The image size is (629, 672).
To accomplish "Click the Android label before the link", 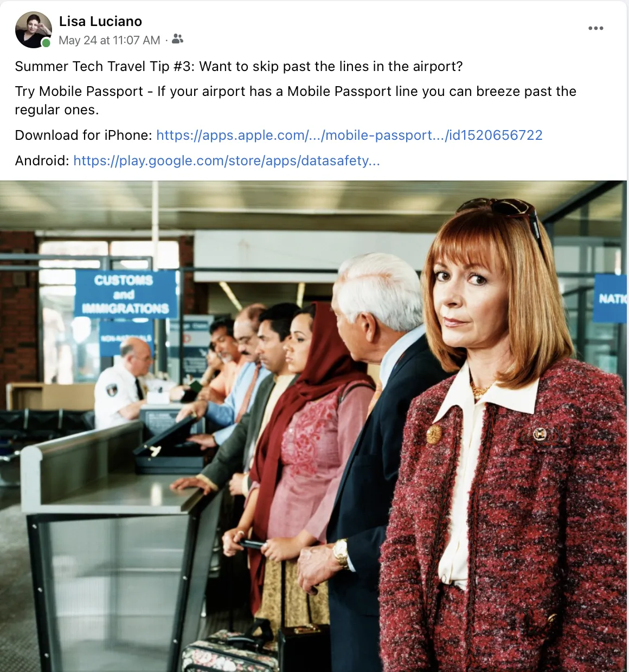I will click(x=42, y=160).
